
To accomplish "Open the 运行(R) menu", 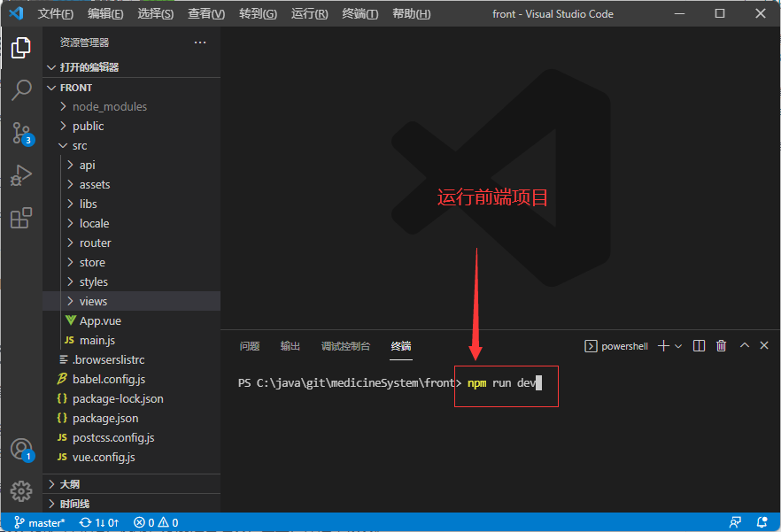I will [309, 14].
